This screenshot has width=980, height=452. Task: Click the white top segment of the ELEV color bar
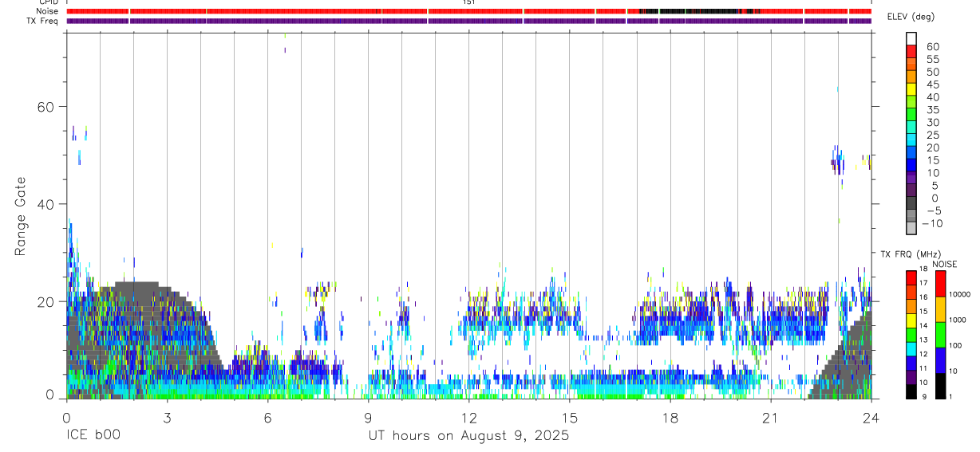click(x=911, y=37)
